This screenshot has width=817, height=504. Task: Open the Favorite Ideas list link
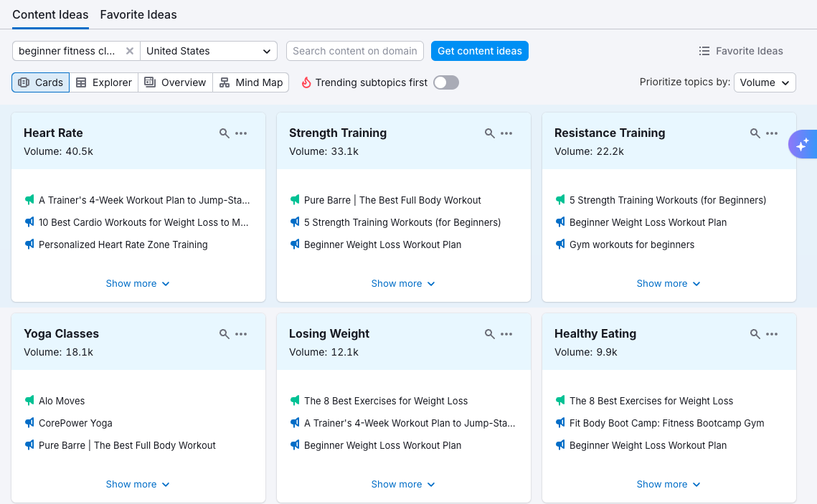pos(741,51)
